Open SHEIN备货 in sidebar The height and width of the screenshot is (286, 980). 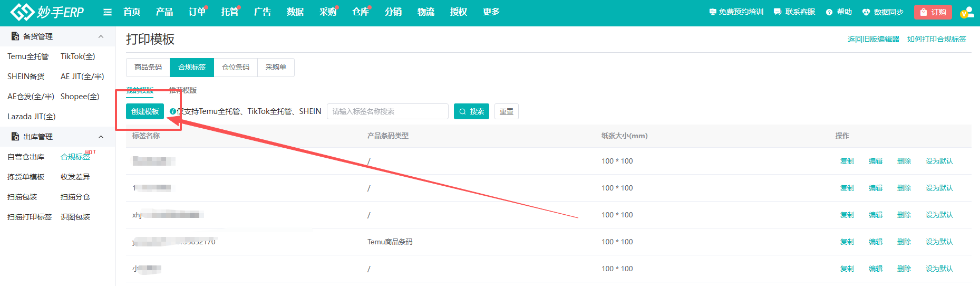click(x=26, y=77)
